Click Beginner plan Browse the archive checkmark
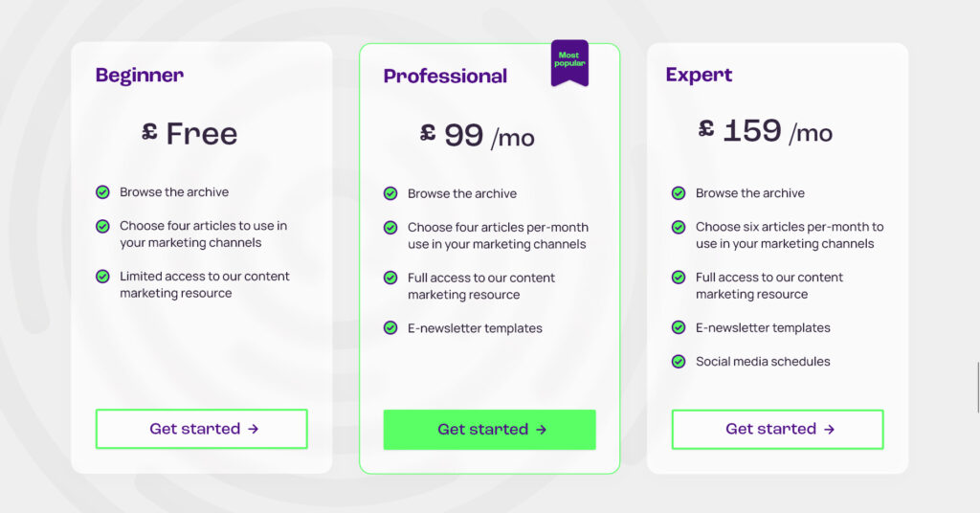Viewport: 980px width, 513px height. click(102, 191)
